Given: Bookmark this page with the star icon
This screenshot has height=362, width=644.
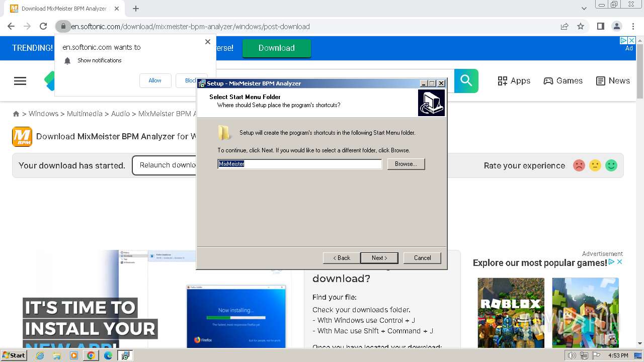Looking at the screenshot, I should [x=581, y=26].
